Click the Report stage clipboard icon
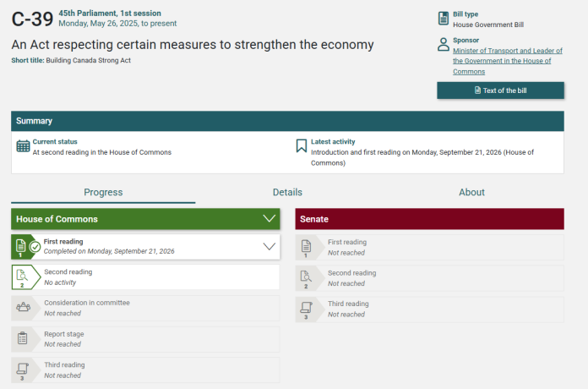Viewport: 588px width, 389px height. pos(23,338)
